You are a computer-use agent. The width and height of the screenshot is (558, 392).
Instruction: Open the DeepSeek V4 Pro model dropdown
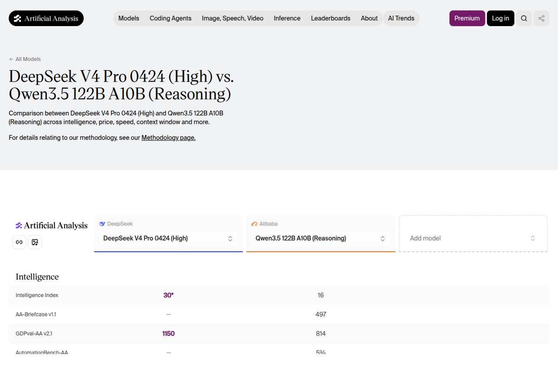pyautogui.click(x=168, y=238)
